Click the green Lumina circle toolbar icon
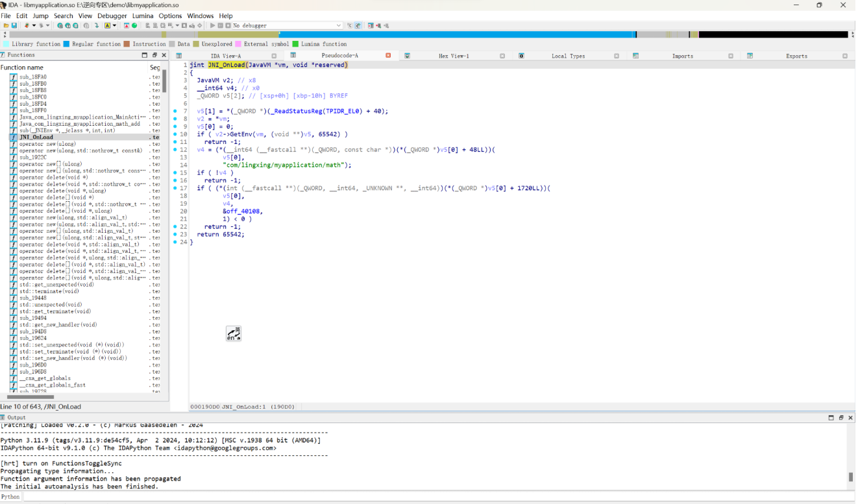Image resolution: width=858 pixels, height=504 pixels. pos(134,25)
